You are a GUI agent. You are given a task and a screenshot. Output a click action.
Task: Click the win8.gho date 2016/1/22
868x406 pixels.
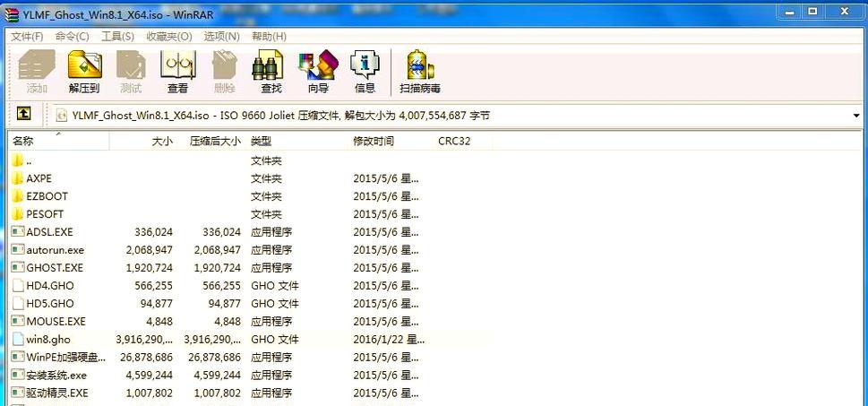(x=389, y=340)
